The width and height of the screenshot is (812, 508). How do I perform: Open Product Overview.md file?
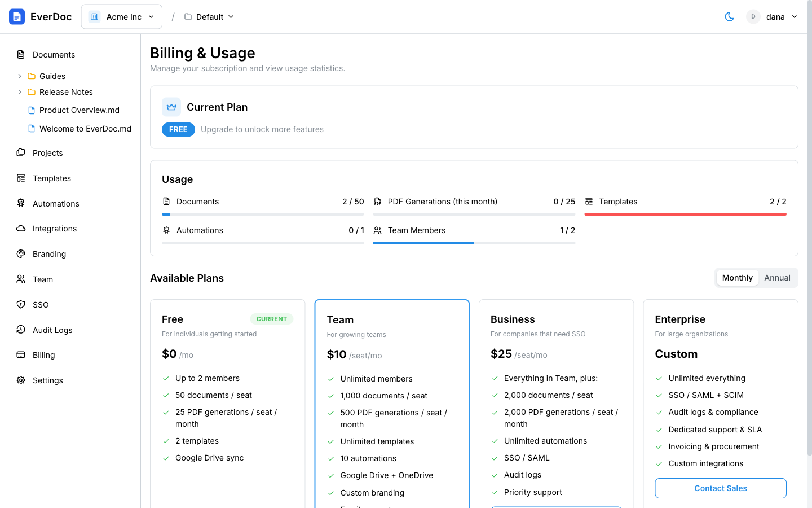pos(79,110)
